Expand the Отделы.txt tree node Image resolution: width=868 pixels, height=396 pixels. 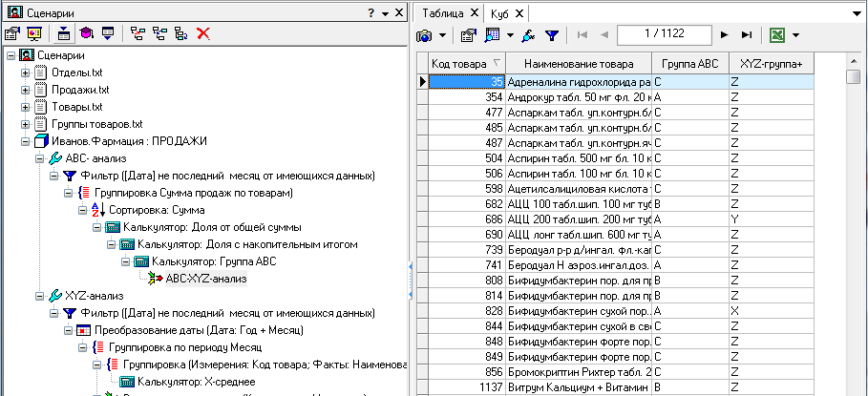pyautogui.click(x=26, y=73)
